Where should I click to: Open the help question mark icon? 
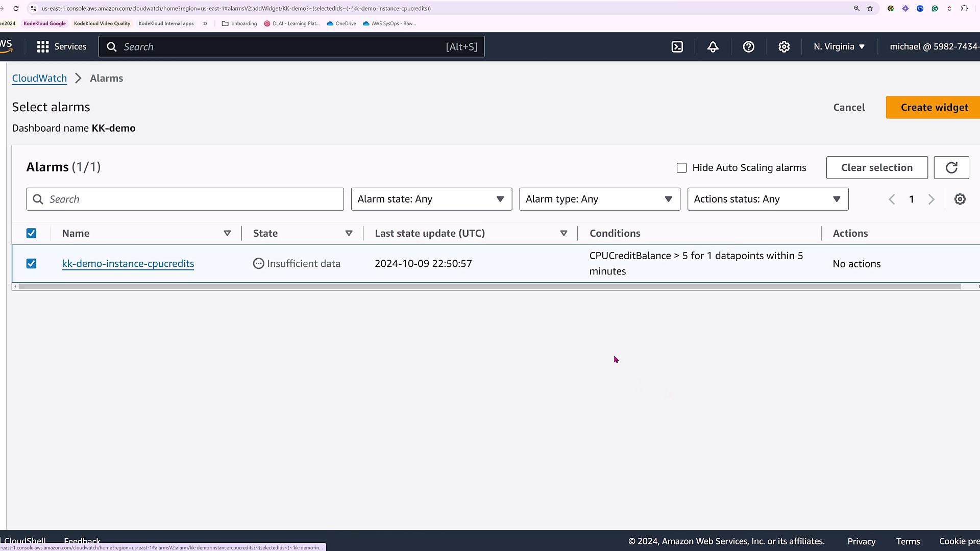pyautogui.click(x=748, y=47)
